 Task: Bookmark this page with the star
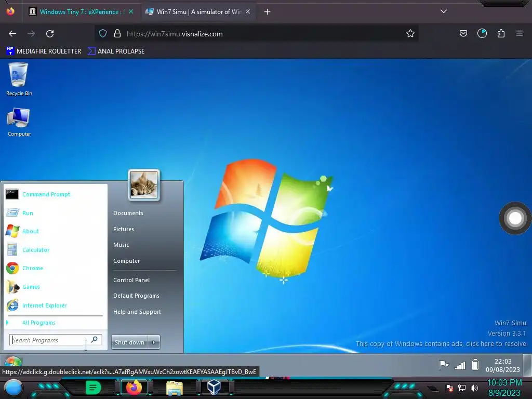point(410,34)
